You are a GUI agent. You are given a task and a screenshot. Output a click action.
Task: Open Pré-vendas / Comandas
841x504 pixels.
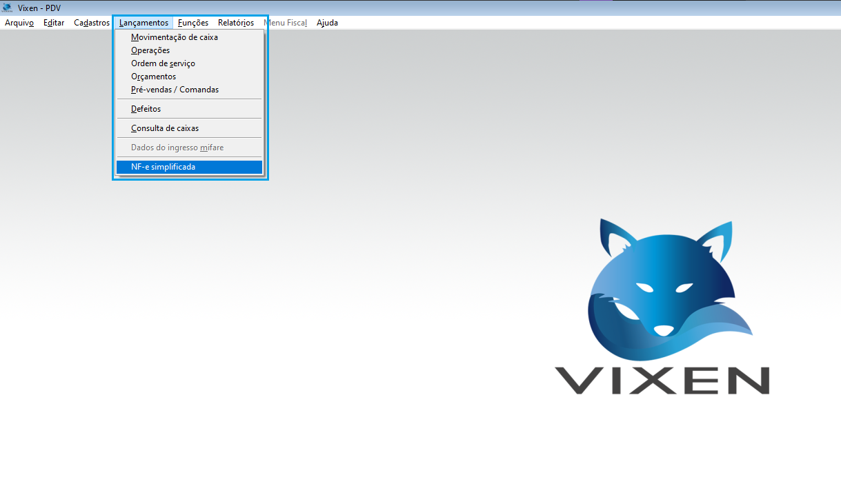(175, 90)
